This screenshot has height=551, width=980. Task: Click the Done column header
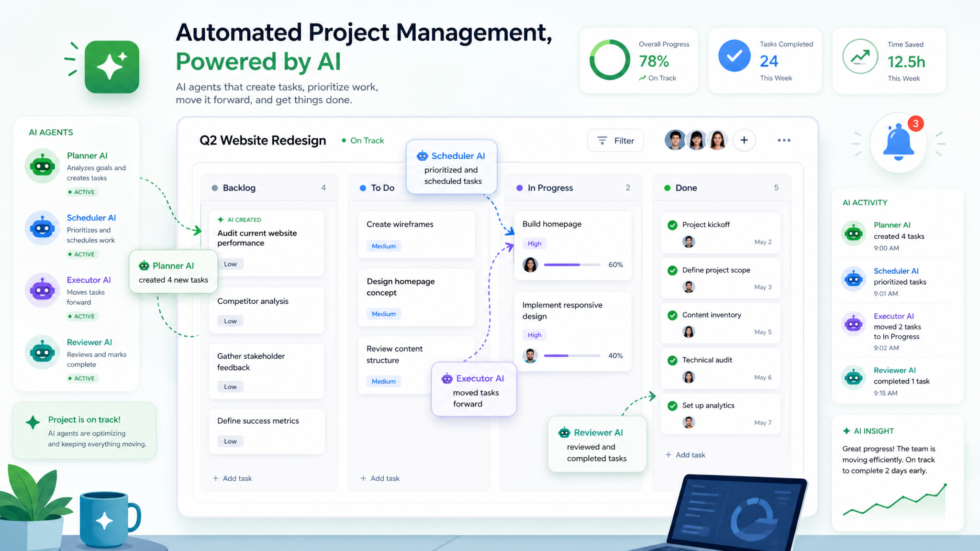[722, 188]
